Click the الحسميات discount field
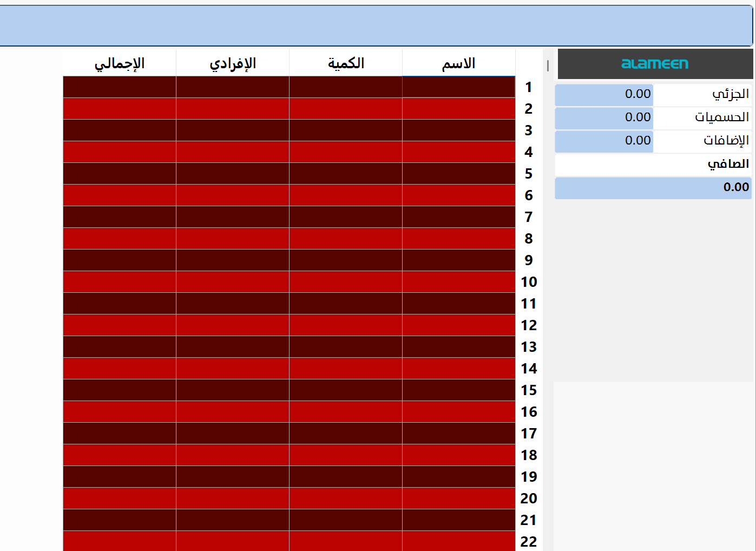 [603, 117]
